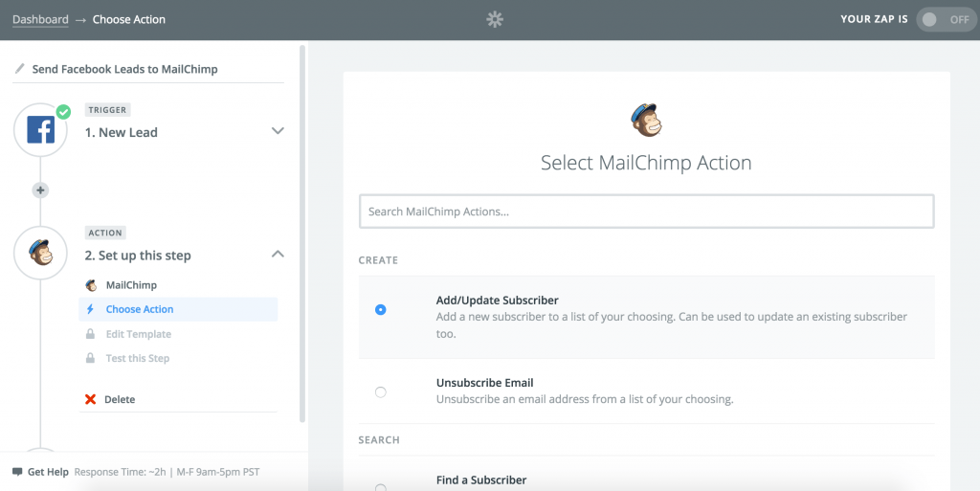Click the TRIGGER label badge
Image resolution: width=980 pixels, height=491 pixels.
point(107,110)
